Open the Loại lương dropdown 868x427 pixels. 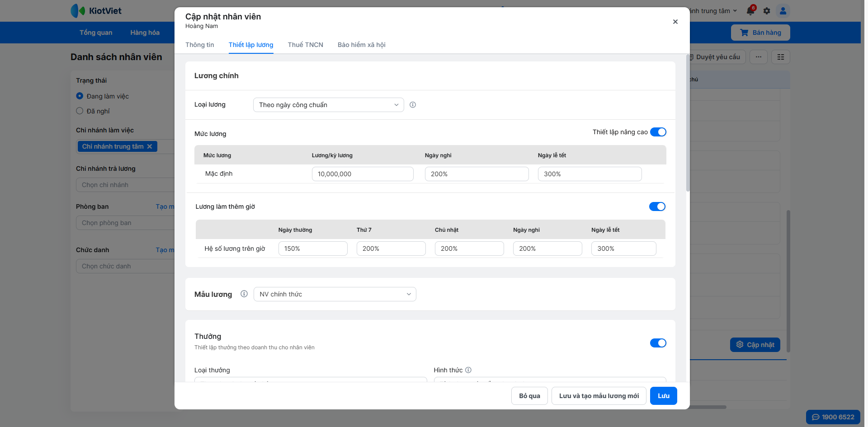(x=329, y=105)
